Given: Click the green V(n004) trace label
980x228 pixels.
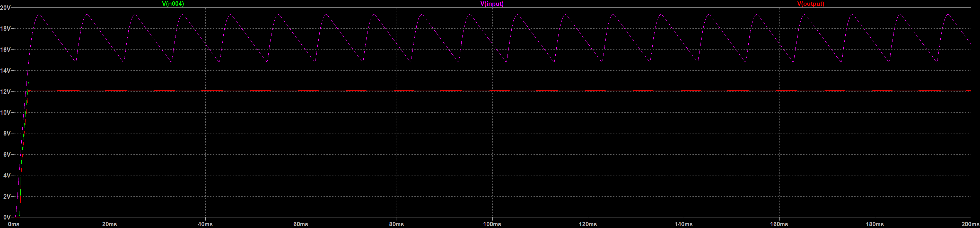Looking at the screenshot, I should click(x=173, y=4).
